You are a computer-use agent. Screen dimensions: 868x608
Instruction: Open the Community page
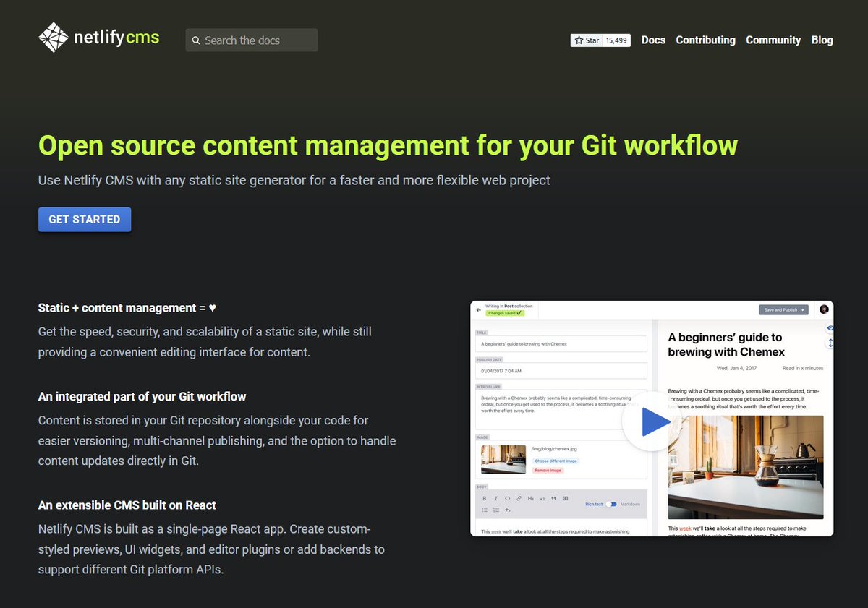tap(773, 40)
